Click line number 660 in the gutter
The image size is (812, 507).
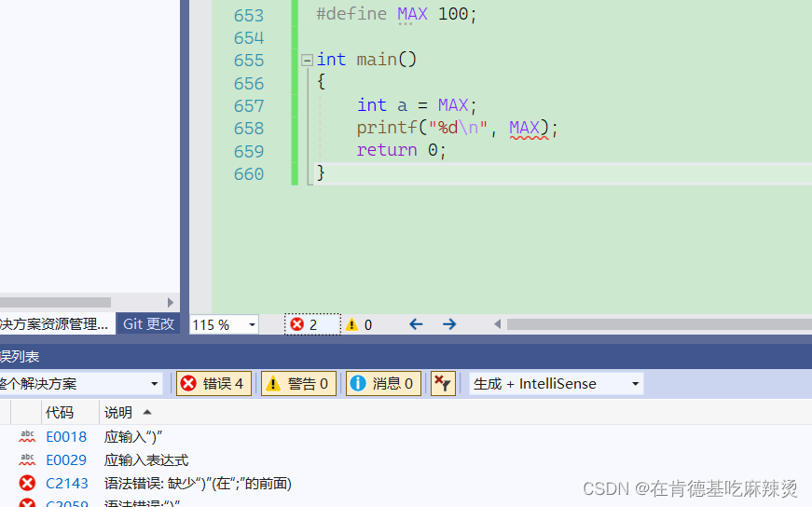click(x=249, y=174)
